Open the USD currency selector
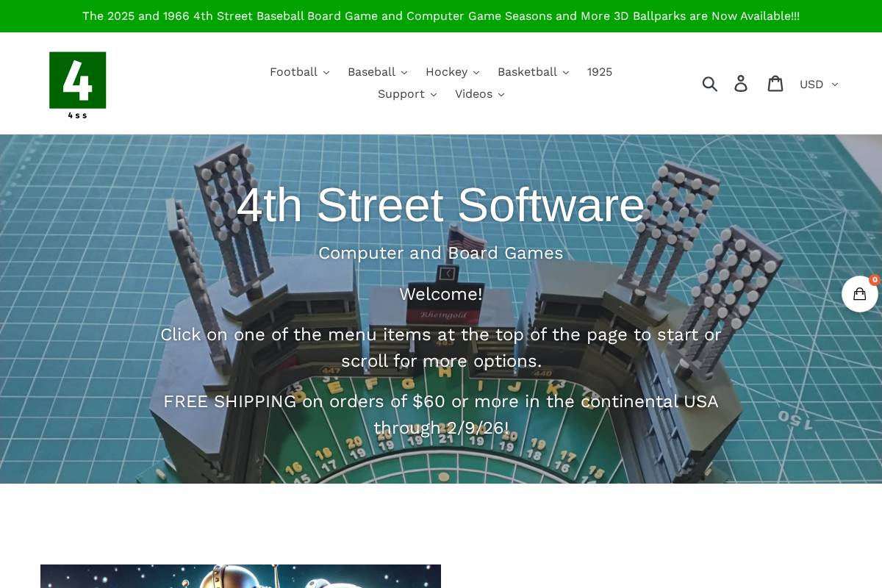The height and width of the screenshot is (588, 882). [x=817, y=84]
